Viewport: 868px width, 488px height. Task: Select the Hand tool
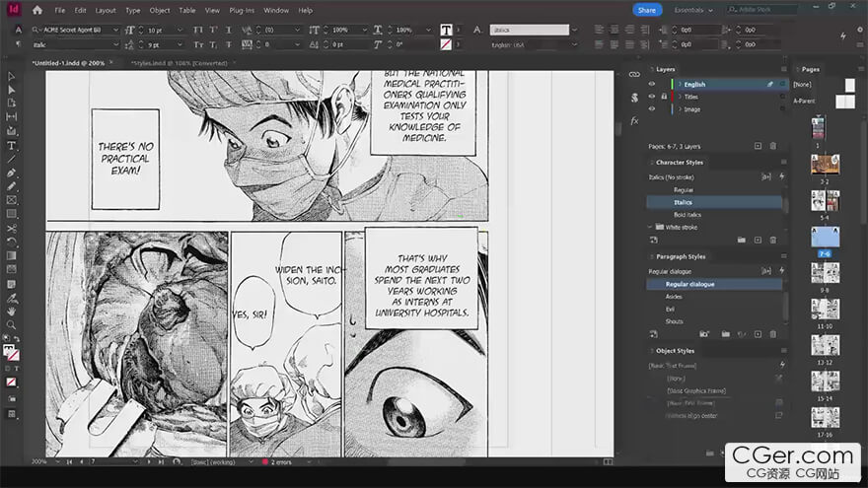pos(11,312)
